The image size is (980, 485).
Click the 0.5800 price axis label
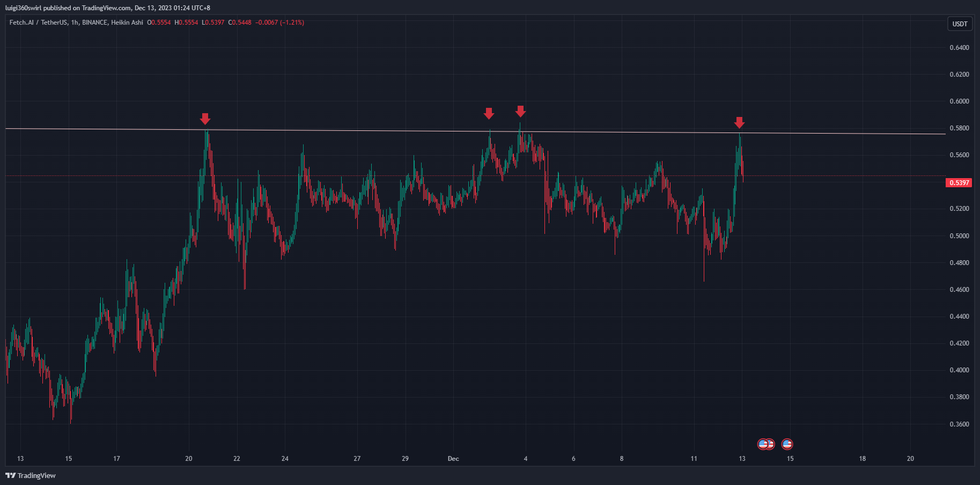click(x=959, y=128)
